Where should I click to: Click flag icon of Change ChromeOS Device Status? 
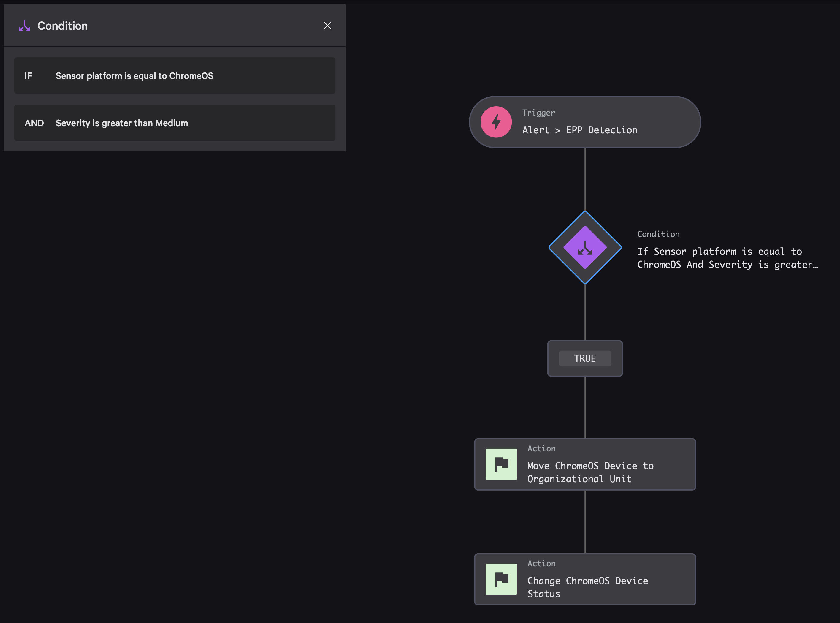[501, 579]
